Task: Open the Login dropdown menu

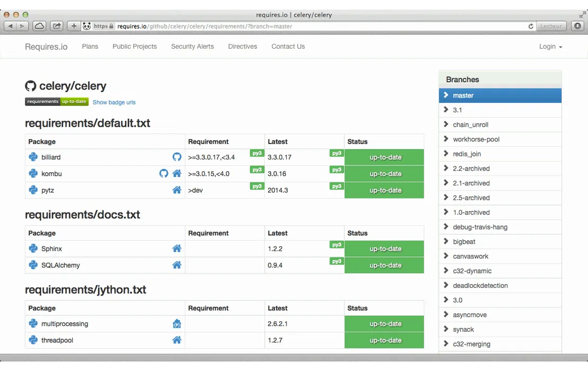Action: pos(550,47)
